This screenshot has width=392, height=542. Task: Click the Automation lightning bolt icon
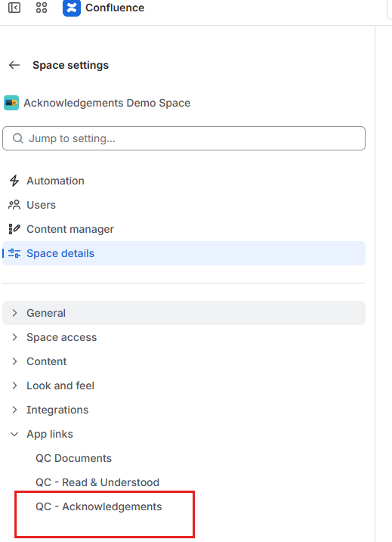(x=14, y=181)
